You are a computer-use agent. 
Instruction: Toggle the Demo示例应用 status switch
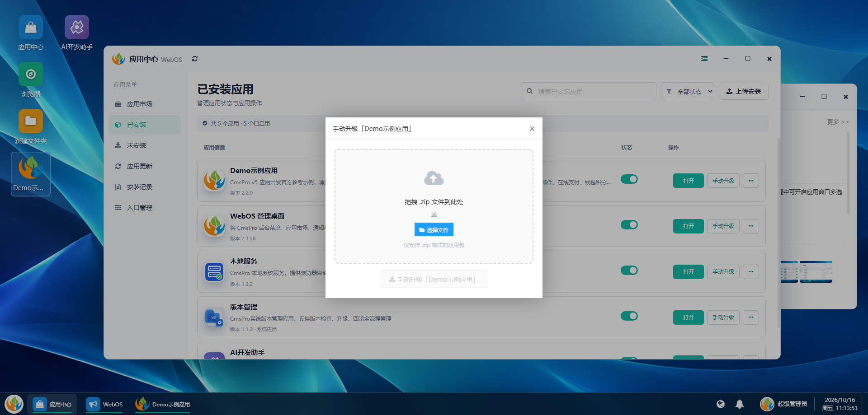(x=629, y=179)
